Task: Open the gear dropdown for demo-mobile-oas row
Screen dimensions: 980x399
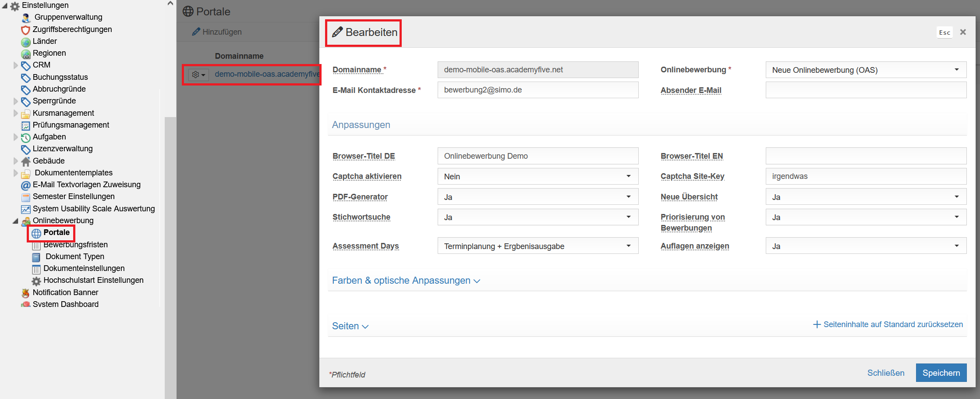Action: [198, 75]
